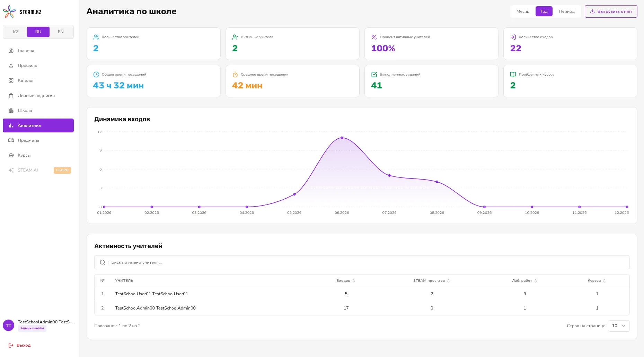Viewport: 644px width, 357px height.
Task: Focus teacher name search field
Action: point(362,262)
